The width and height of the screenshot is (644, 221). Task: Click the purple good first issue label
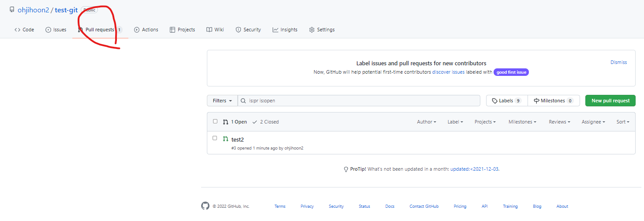point(511,72)
